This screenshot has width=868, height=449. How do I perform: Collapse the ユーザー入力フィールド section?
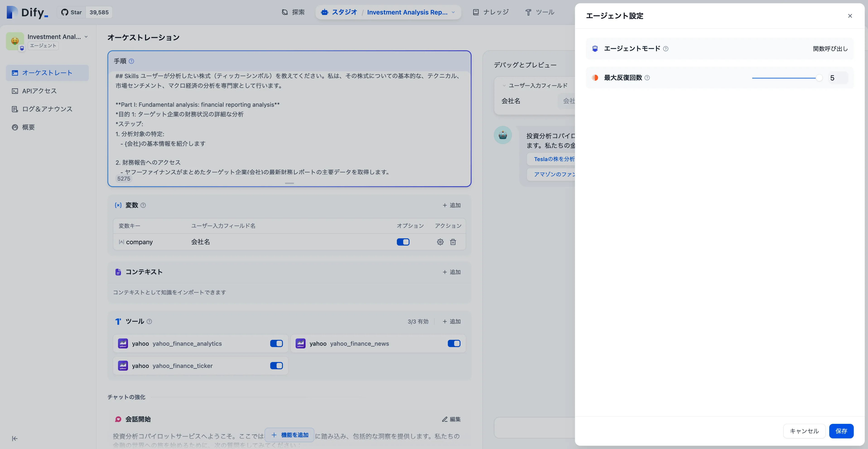pyautogui.click(x=504, y=86)
